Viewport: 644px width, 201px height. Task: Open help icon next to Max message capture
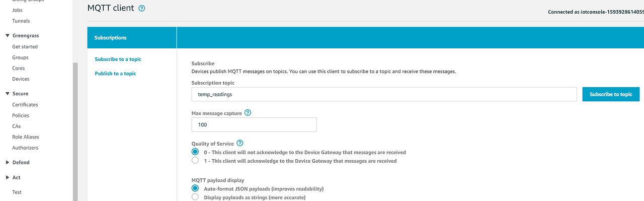(248, 113)
